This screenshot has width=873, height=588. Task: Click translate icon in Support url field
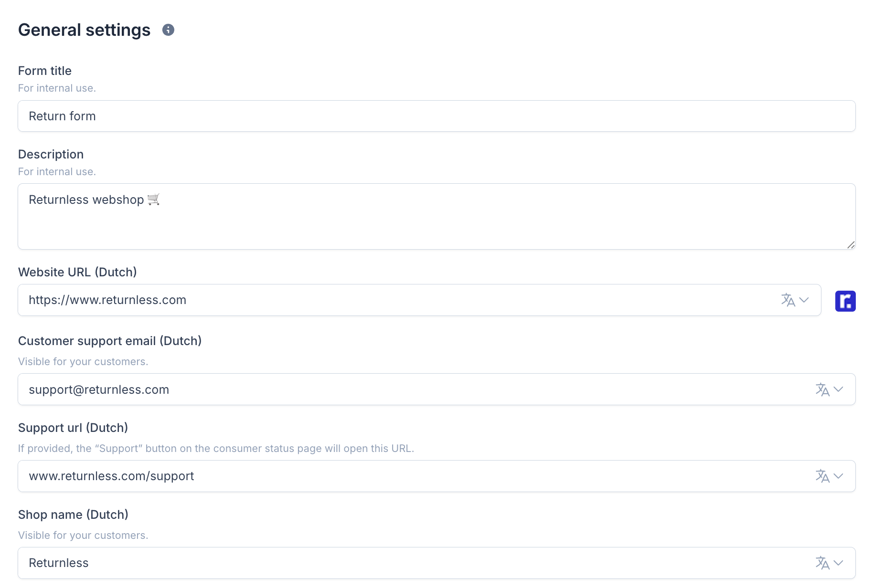822,476
